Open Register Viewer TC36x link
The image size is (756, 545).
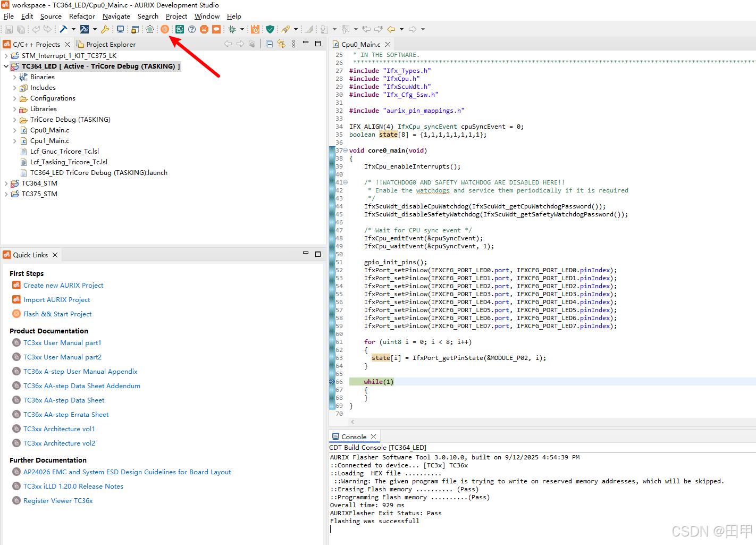[x=58, y=501]
